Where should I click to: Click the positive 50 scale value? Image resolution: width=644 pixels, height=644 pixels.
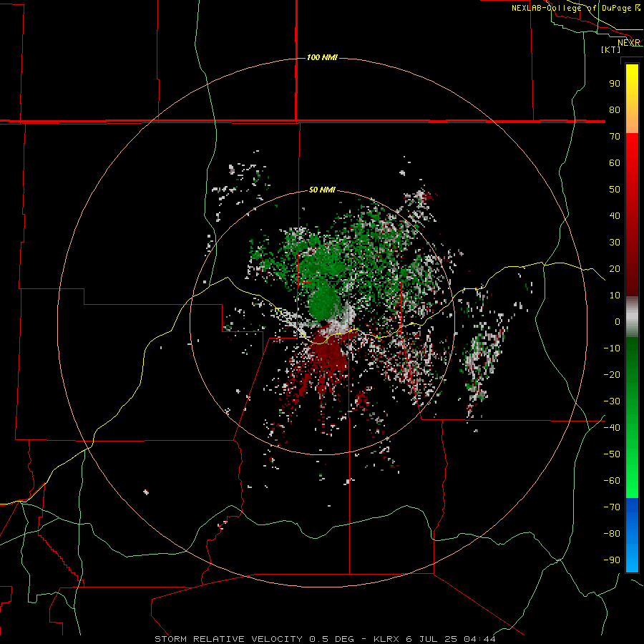[x=615, y=190]
